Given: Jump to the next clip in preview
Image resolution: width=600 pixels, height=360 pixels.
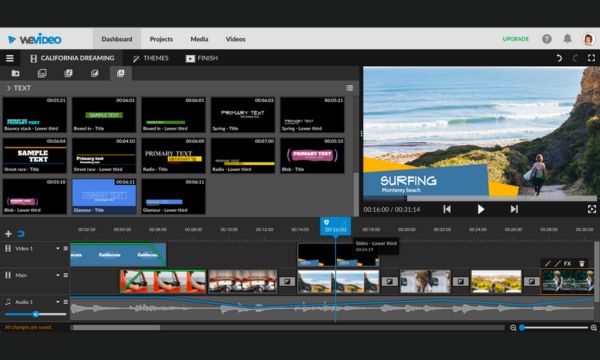Looking at the screenshot, I should click(514, 209).
